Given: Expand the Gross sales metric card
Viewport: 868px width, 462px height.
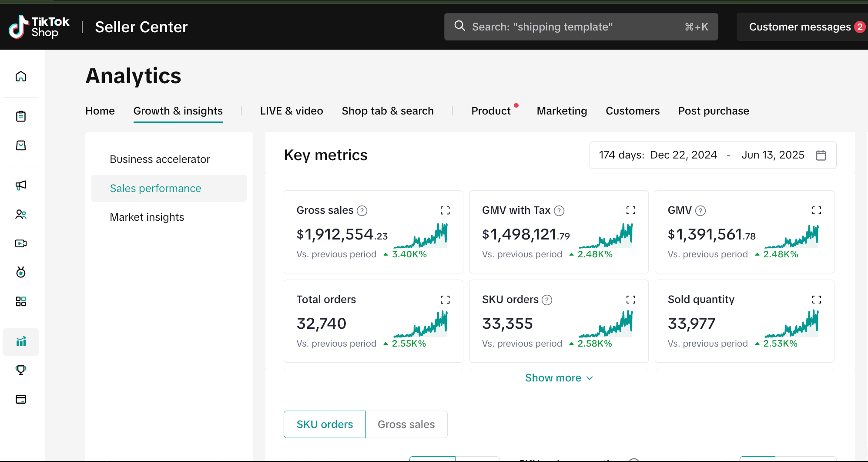Looking at the screenshot, I should [445, 210].
